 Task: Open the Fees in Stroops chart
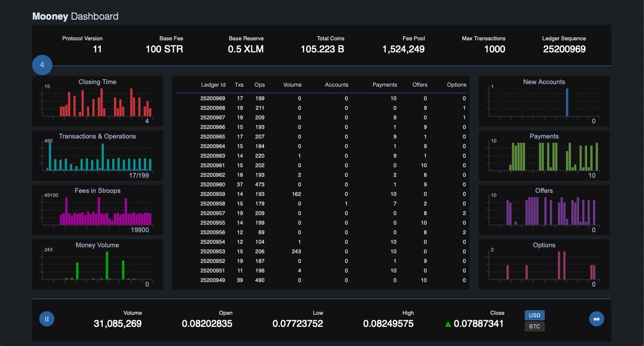pyautogui.click(x=98, y=210)
